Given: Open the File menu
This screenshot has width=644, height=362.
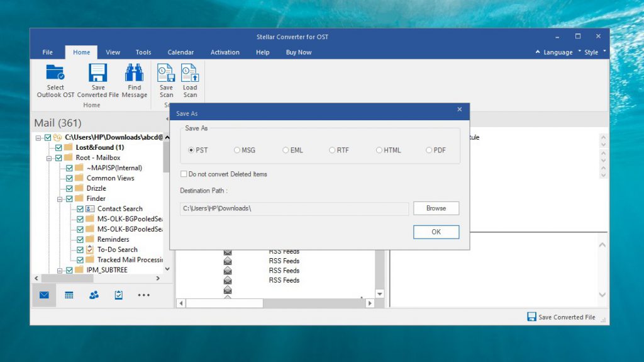Looking at the screenshot, I should 48,52.
